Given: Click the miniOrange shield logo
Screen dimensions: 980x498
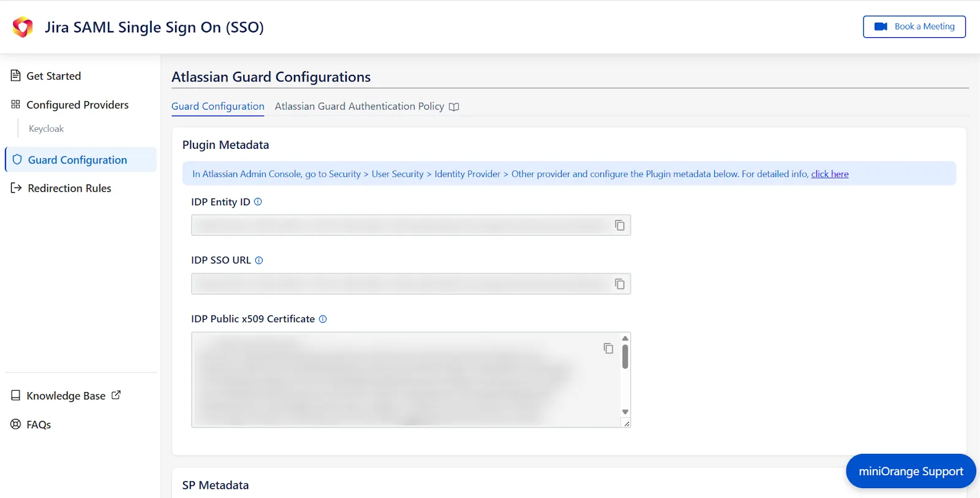Looking at the screenshot, I should coord(23,27).
